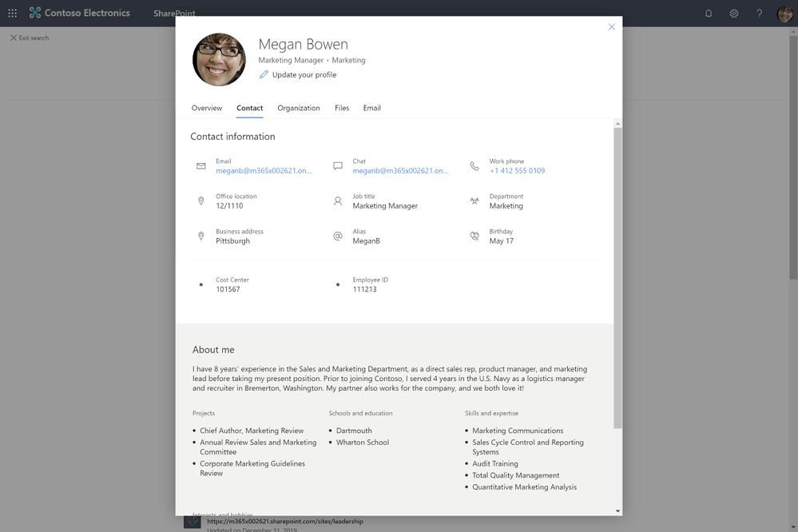798x532 pixels.
Task: Click the pencil icon beside Update your profile
Action: coord(264,74)
